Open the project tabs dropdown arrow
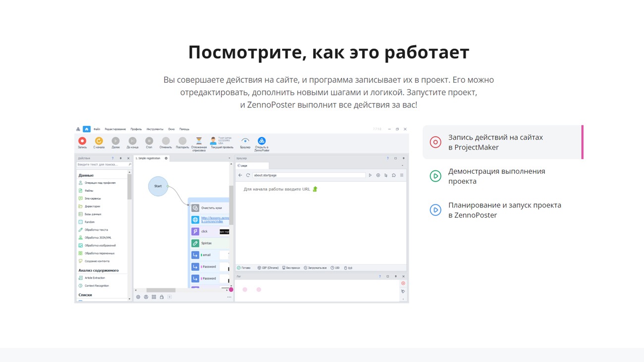The width and height of the screenshot is (644, 362). 229,158
